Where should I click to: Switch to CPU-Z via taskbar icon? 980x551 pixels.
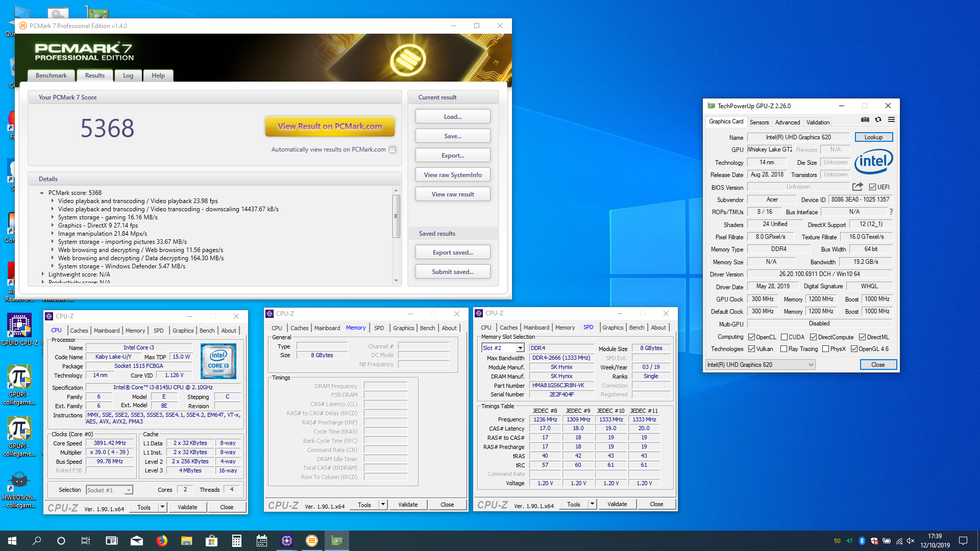(287, 541)
